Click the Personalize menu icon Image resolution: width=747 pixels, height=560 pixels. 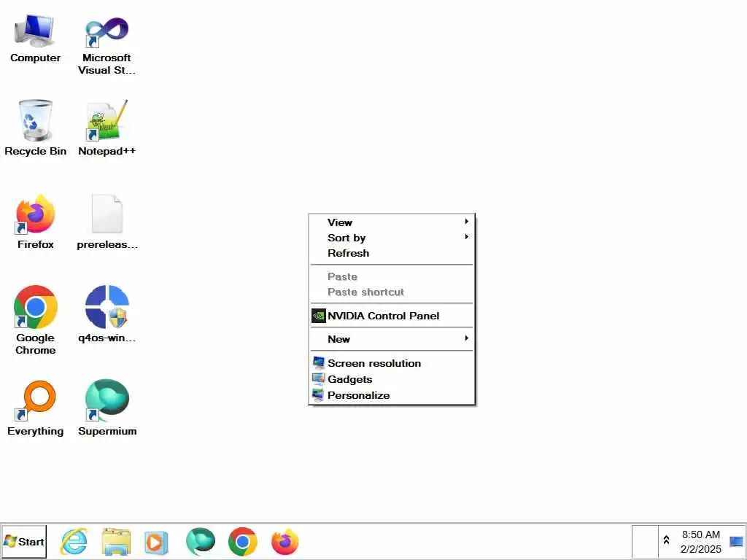tap(318, 394)
